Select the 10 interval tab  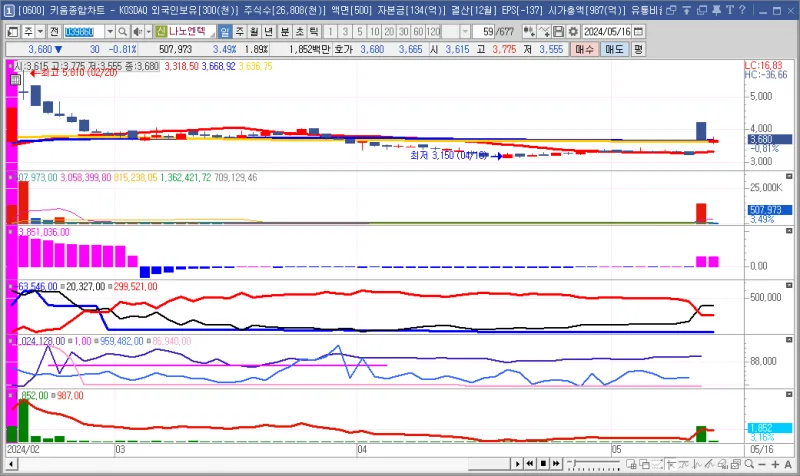tap(374, 31)
